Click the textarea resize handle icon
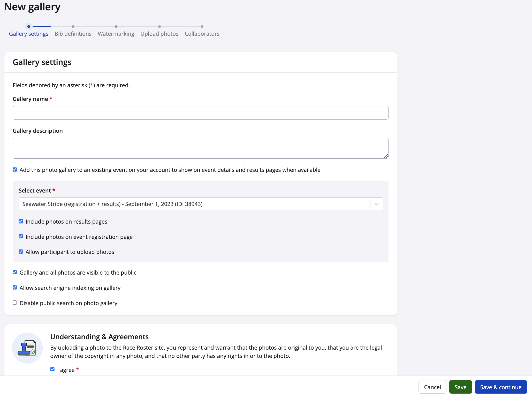Viewport: 532px width, 398px height. click(x=386, y=156)
